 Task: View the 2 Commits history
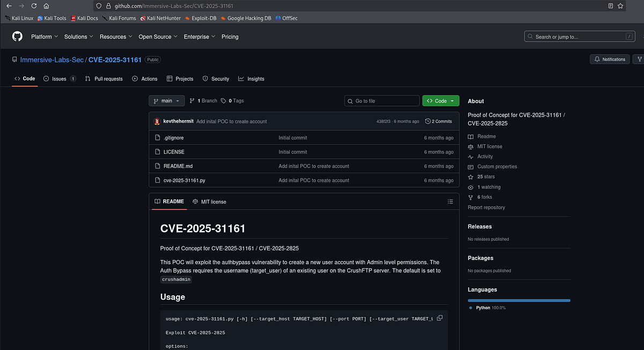coord(438,121)
